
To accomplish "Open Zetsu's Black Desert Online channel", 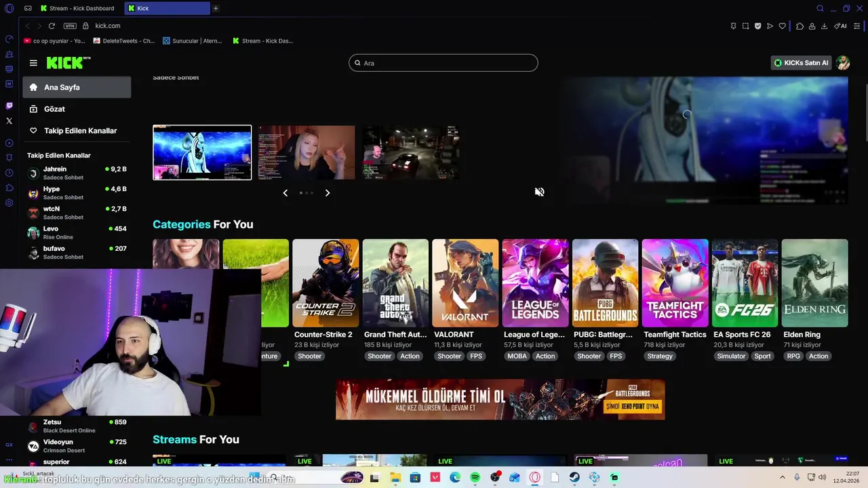I will tap(77, 426).
